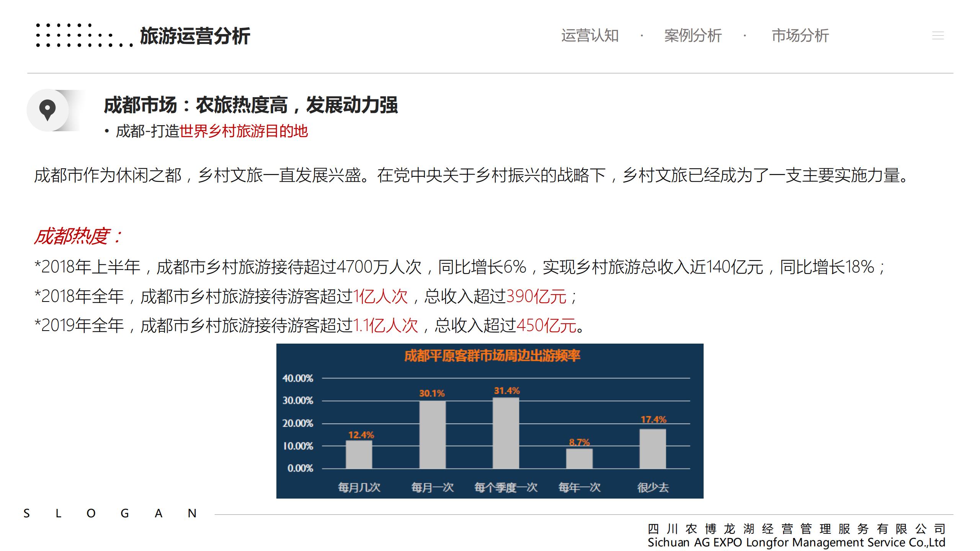This screenshot has width=980, height=551.
Task: Click the 旅游运营分析 page title
Action: (x=195, y=36)
